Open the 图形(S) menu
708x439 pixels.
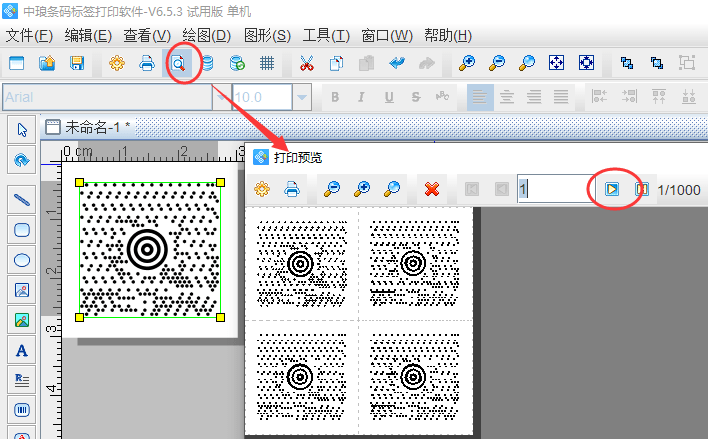tap(267, 35)
